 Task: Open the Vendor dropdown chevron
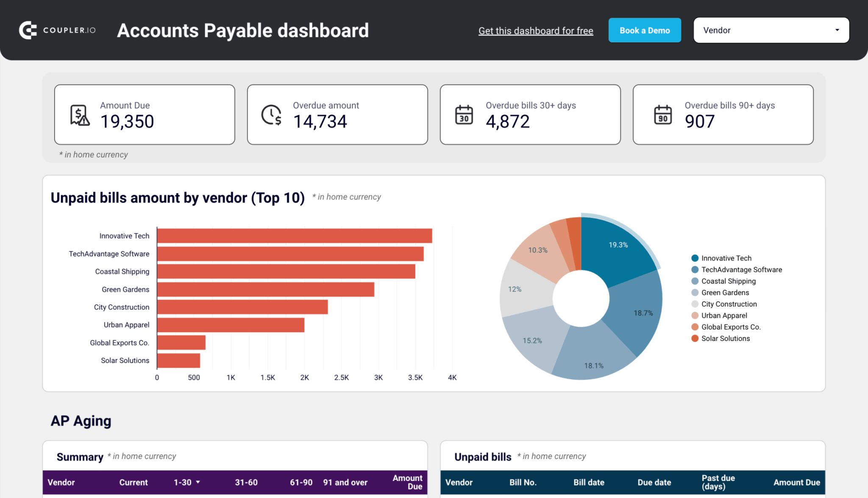pos(837,30)
